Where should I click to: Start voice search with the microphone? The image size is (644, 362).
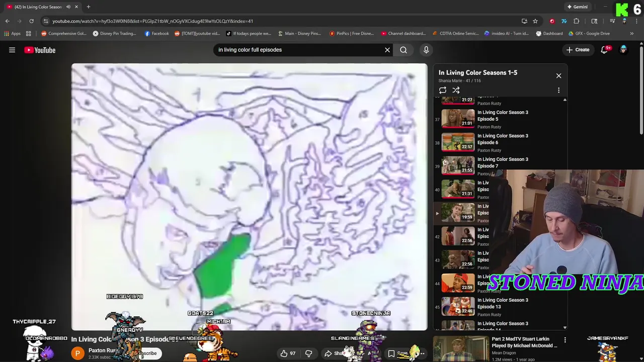(426, 50)
